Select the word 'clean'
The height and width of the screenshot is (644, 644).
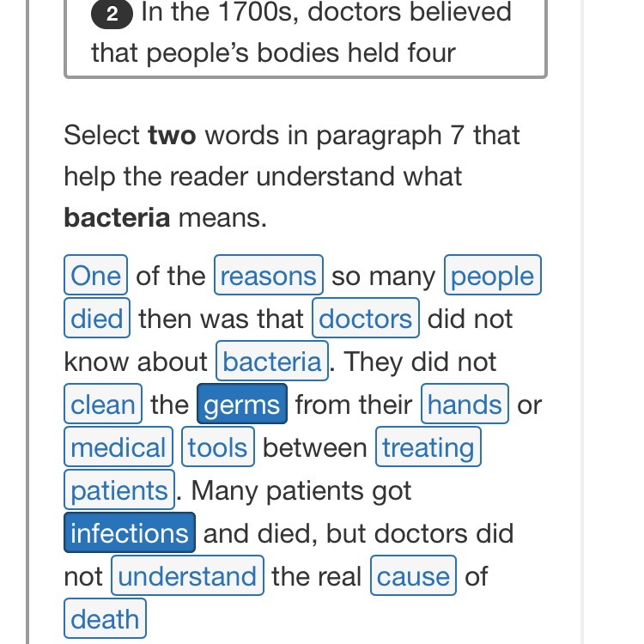point(103,404)
